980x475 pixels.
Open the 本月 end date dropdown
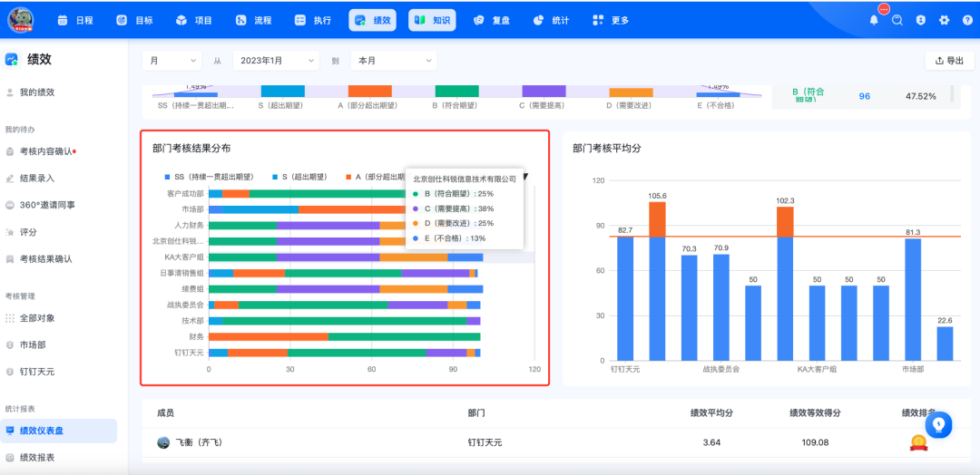[394, 61]
